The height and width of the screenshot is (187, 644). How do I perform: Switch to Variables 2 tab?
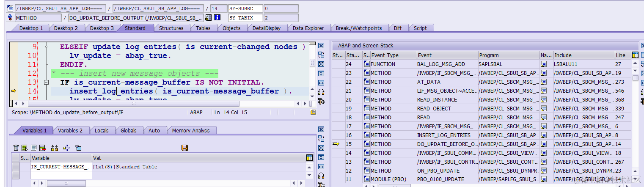(x=70, y=130)
